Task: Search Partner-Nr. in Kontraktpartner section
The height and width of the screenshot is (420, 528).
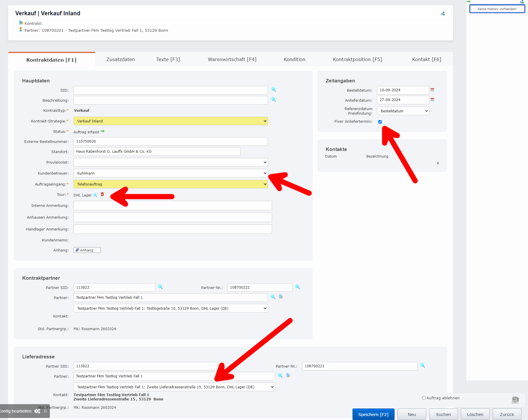Action: (x=297, y=287)
